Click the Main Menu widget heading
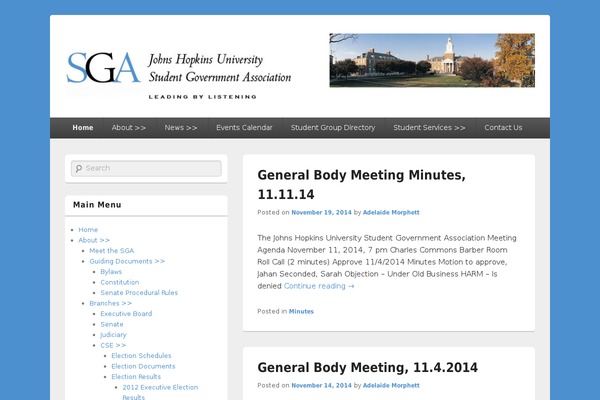The image size is (600, 400). (x=97, y=205)
